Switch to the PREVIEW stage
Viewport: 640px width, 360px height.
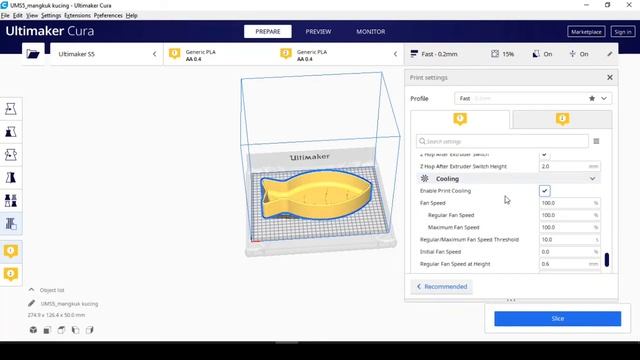click(x=318, y=31)
